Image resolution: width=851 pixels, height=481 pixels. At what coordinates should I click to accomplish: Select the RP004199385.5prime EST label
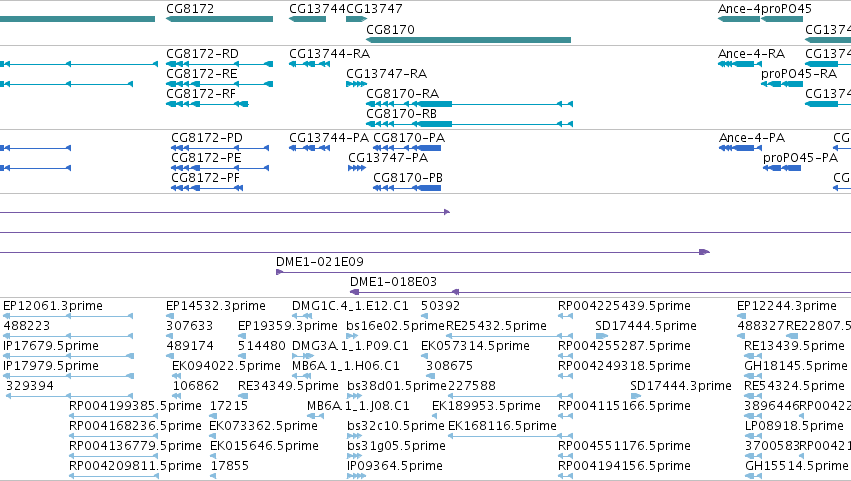point(135,406)
